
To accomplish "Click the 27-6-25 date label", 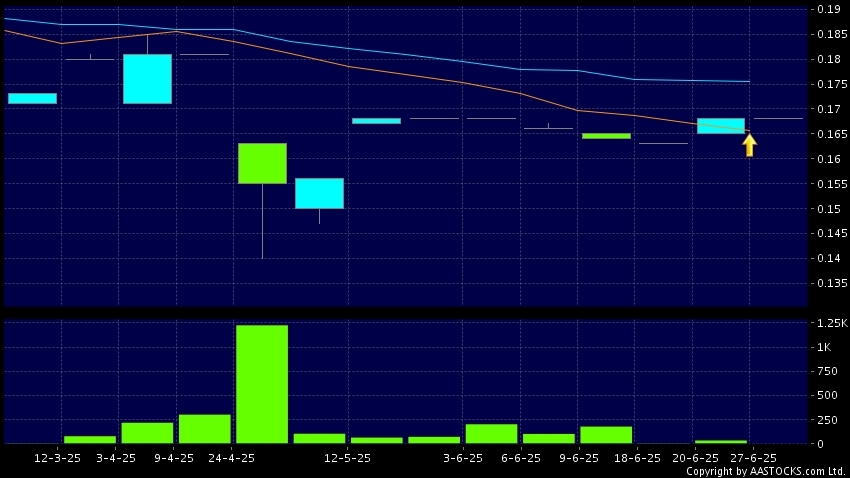I will [754, 458].
